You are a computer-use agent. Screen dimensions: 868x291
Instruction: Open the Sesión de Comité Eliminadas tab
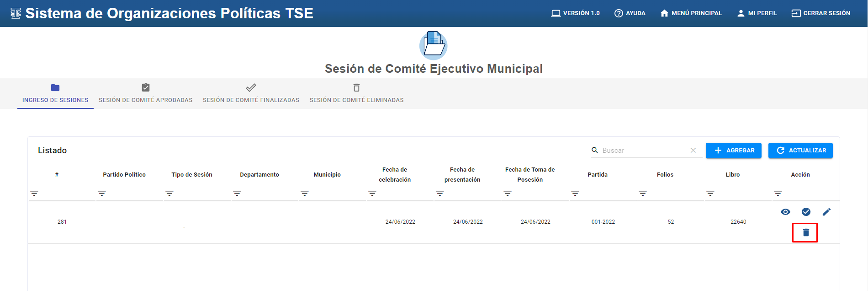356,93
